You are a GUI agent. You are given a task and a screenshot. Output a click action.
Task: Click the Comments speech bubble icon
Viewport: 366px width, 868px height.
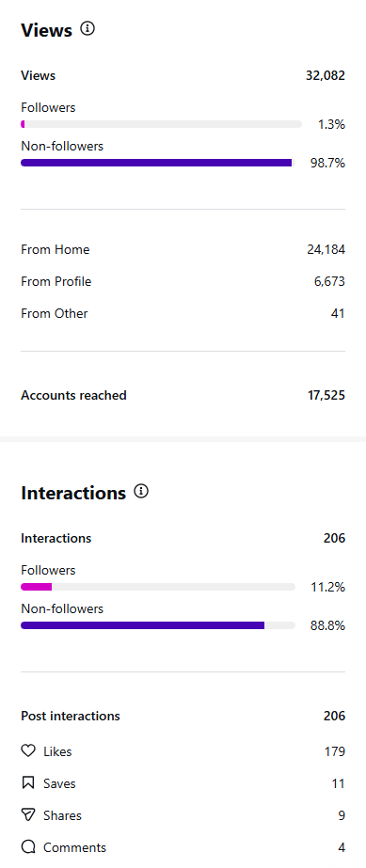27,847
